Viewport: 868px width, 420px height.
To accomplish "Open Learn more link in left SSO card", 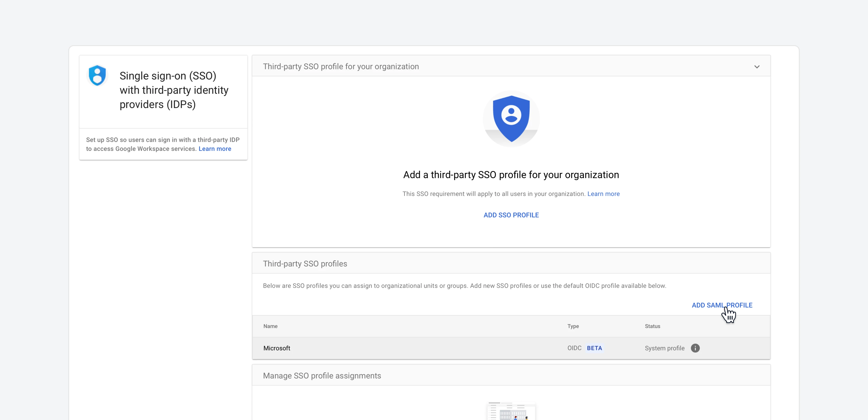I will tap(215, 149).
